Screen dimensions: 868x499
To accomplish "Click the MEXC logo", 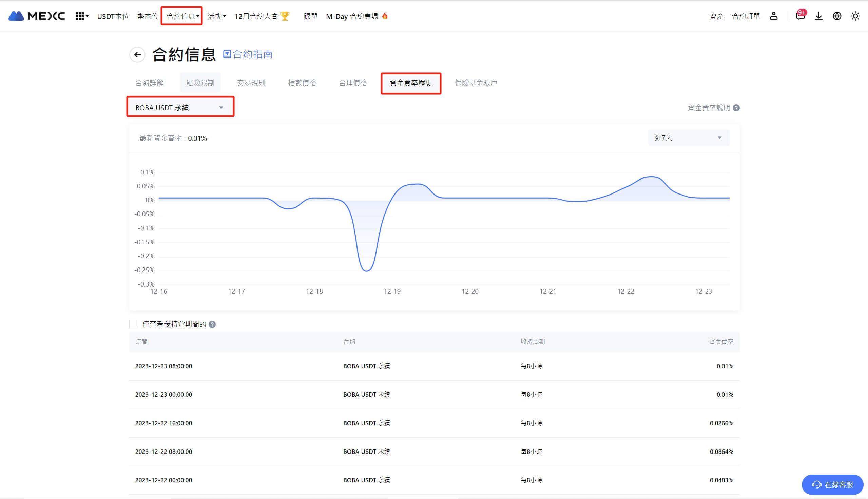I will 37,16.
